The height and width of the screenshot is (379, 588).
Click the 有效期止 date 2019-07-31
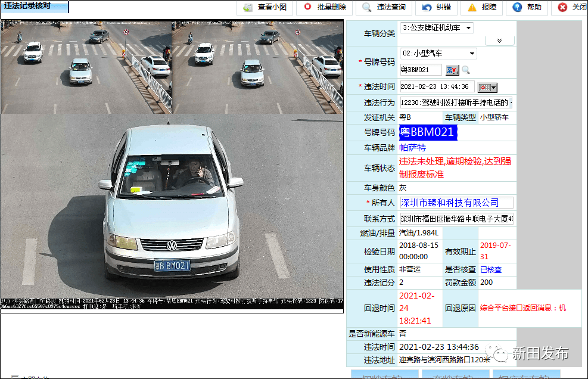(496, 251)
